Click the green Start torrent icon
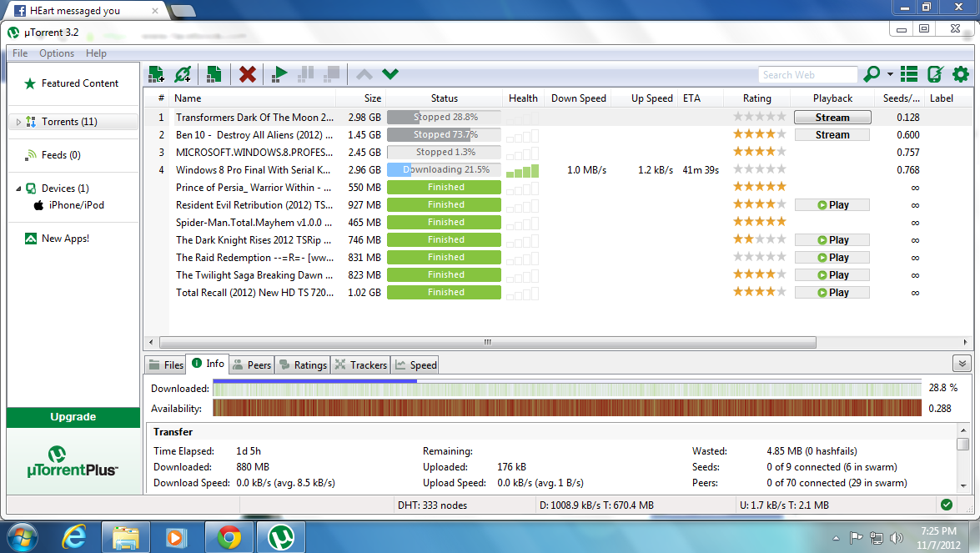 (x=279, y=74)
